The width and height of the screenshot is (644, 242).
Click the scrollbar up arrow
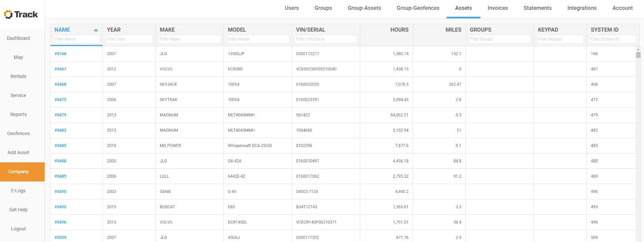coord(638,49)
